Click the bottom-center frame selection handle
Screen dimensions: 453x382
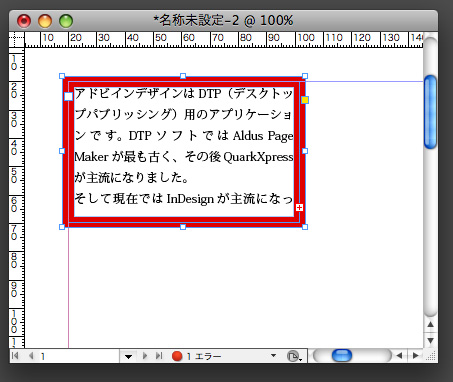pyautogui.click(x=183, y=227)
